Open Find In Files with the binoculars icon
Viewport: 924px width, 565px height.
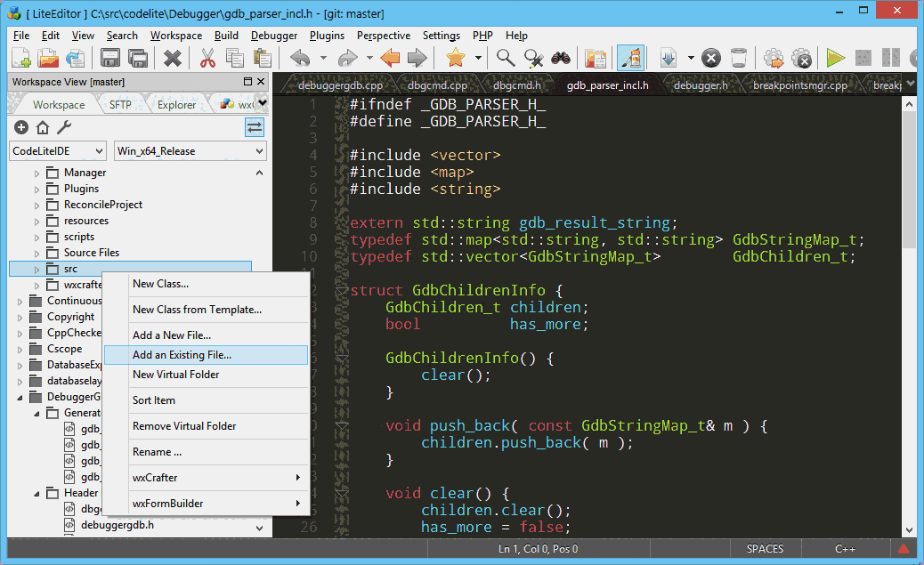tap(562, 58)
